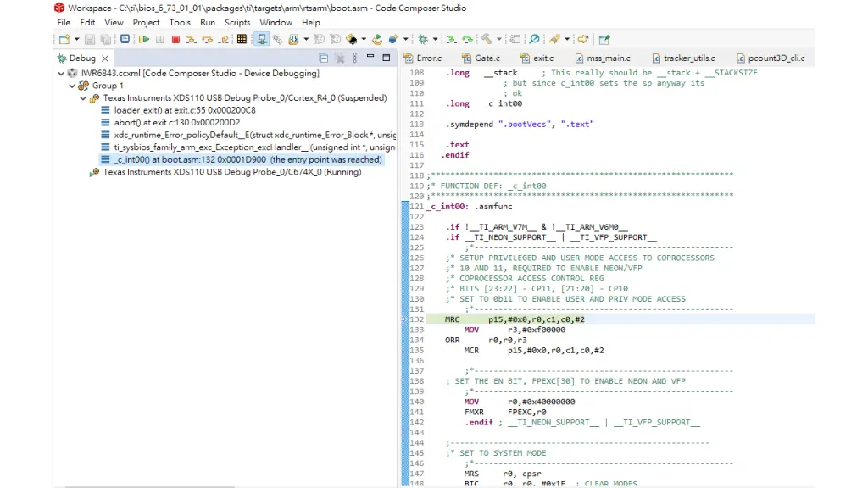Open the New file dropdown arrow
The height and width of the screenshot is (488, 868).
[x=76, y=39]
